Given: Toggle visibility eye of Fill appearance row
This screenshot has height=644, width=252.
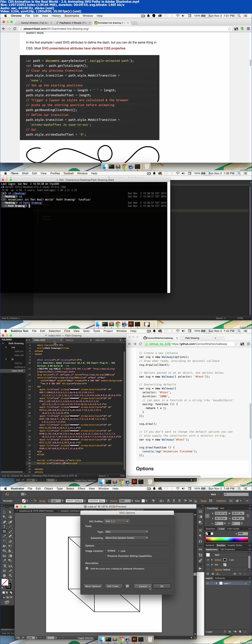Looking at the screenshot, I should [208, 565].
